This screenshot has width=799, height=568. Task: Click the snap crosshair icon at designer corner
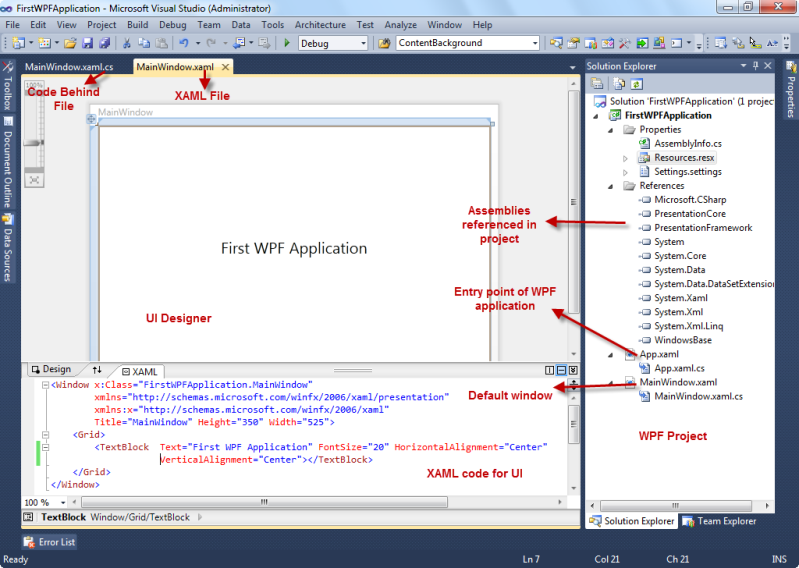[91, 119]
